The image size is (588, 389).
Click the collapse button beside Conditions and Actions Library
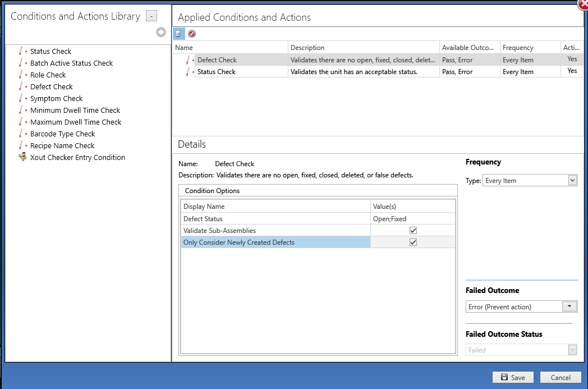click(x=151, y=15)
